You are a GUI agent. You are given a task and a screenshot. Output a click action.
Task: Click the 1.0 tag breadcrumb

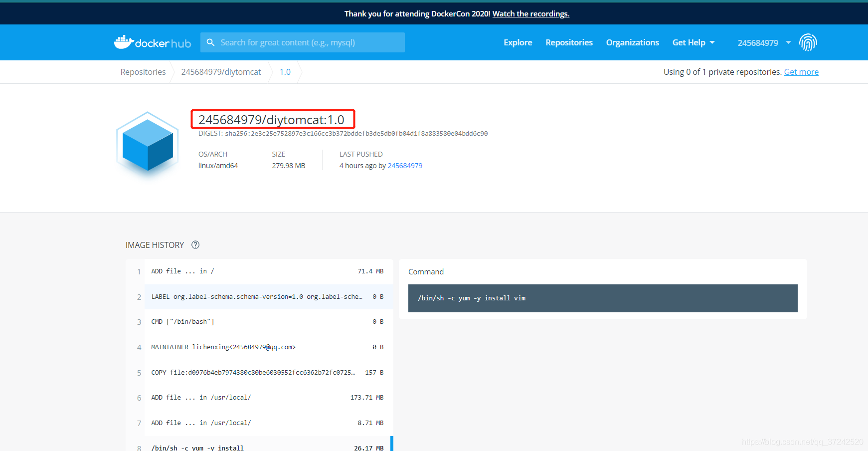pos(285,72)
